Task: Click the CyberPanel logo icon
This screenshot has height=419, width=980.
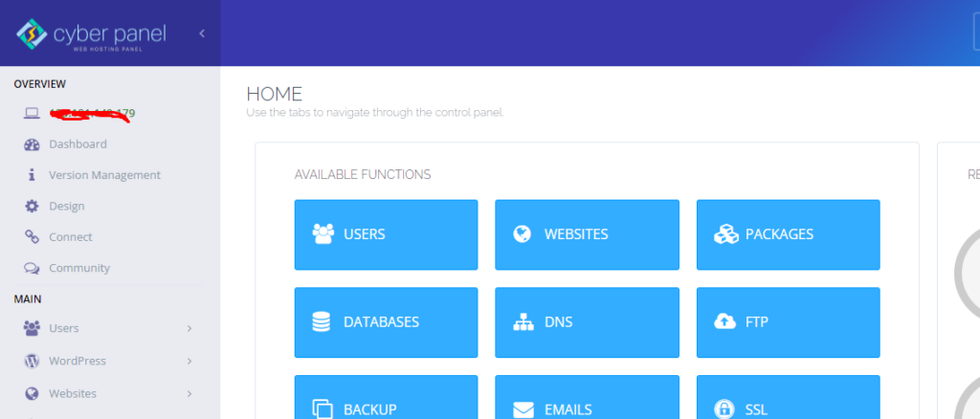Action: (x=32, y=35)
